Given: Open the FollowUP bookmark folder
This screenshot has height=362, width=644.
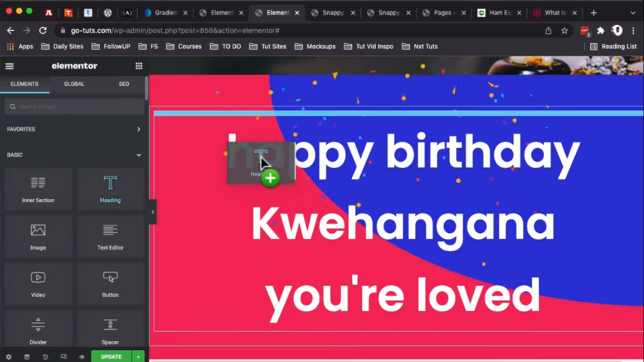Looking at the screenshot, I should point(111,46).
